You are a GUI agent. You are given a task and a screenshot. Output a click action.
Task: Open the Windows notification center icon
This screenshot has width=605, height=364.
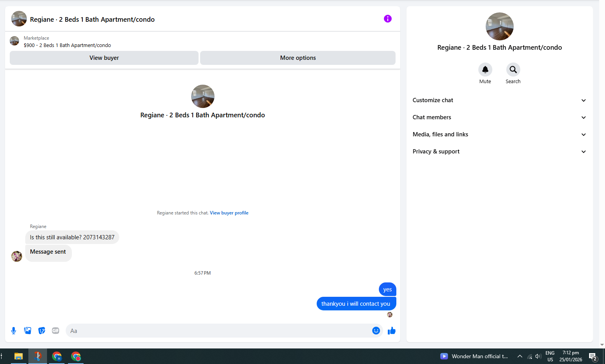click(x=593, y=357)
